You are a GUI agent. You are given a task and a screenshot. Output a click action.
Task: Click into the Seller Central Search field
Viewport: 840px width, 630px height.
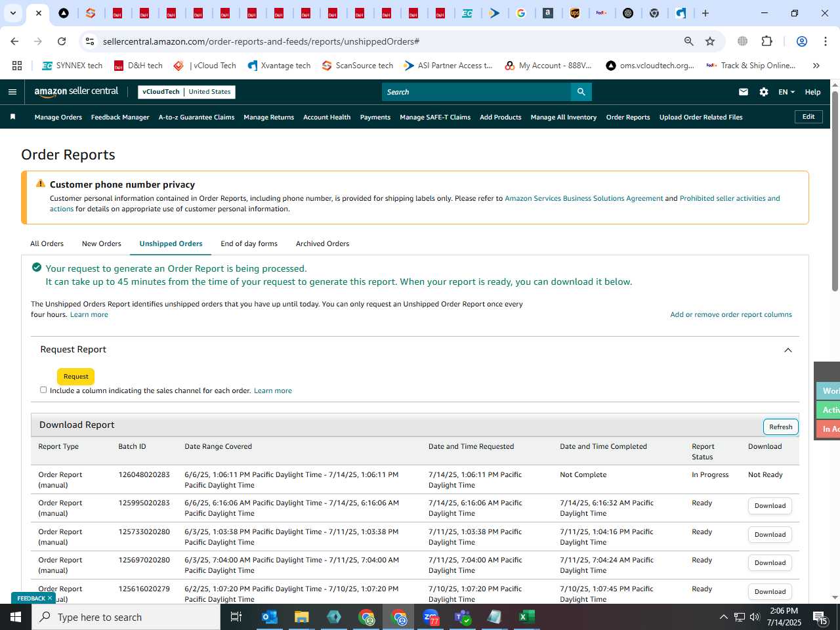tap(476, 92)
